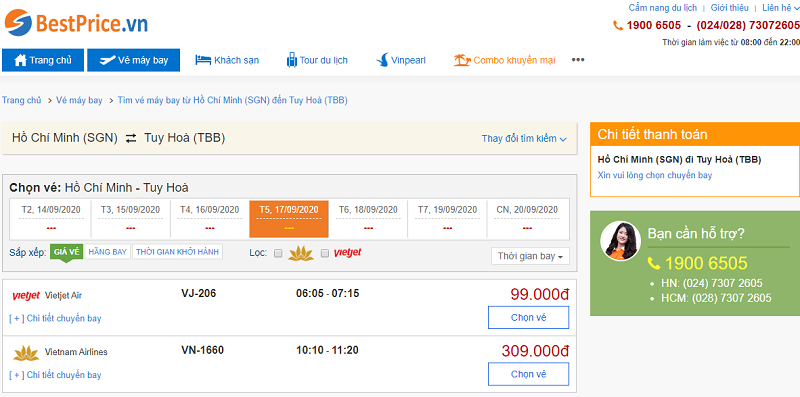
Task: Open the Cẩm nang du lịch link
Action: coord(662,8)
